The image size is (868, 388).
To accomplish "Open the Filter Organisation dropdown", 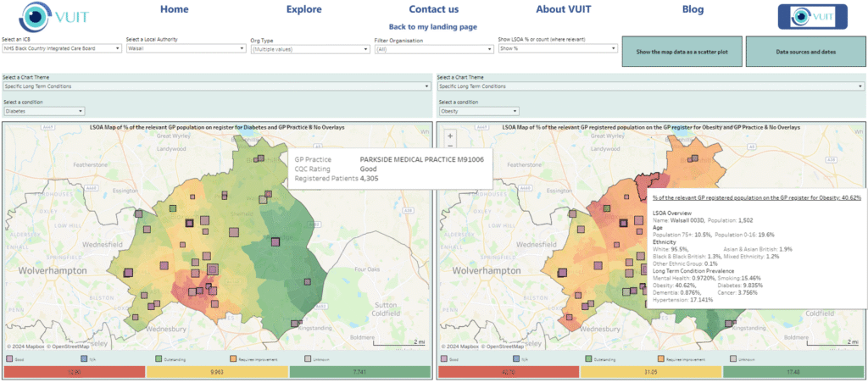I will (432, 49).
